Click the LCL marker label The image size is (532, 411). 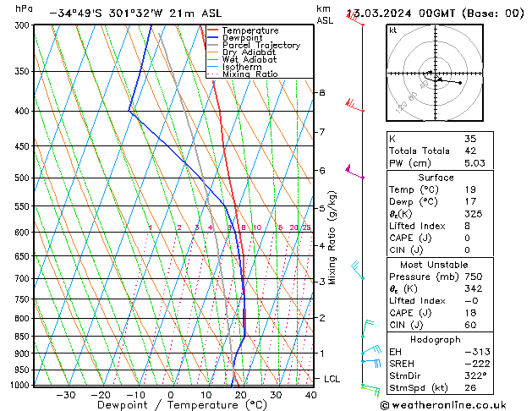point(332,379)
